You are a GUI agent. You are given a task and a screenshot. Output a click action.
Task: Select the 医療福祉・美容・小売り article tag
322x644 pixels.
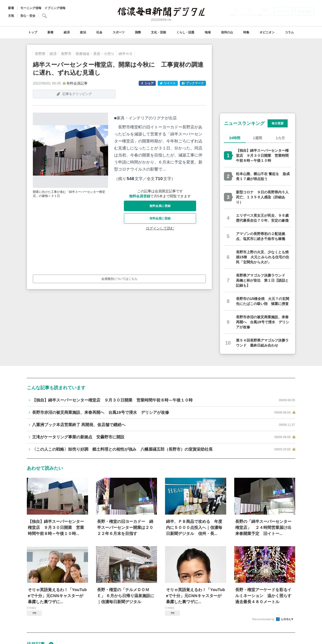(95, 54)
